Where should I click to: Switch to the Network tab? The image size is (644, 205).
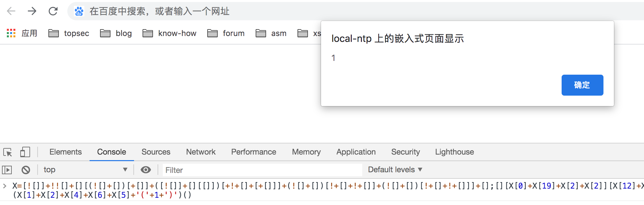pos(201,152)
